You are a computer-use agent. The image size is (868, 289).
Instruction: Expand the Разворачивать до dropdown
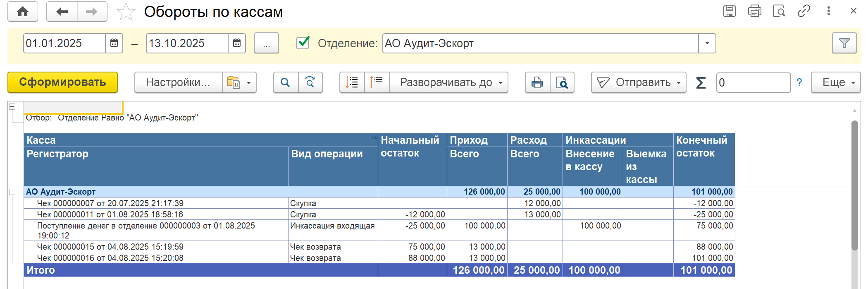(448, 82)
